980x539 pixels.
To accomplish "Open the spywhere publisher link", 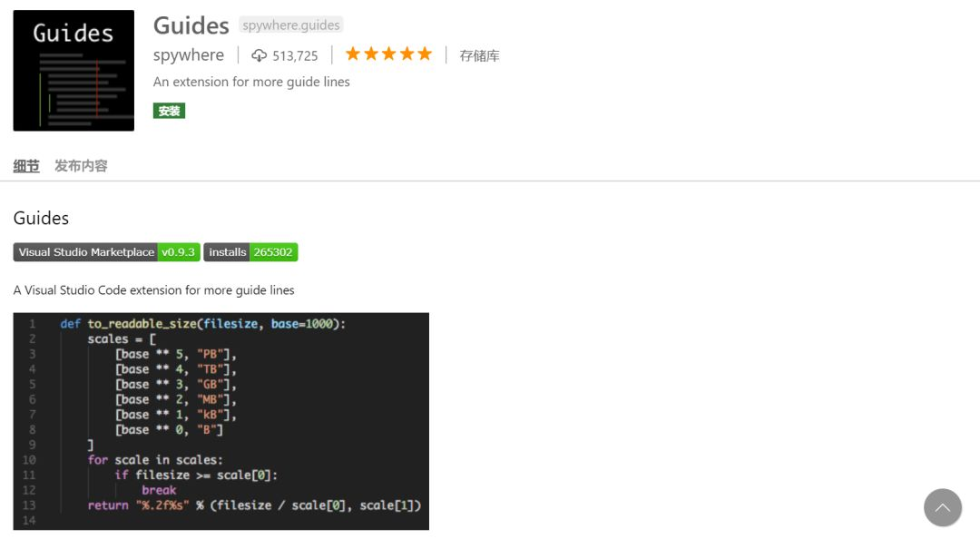I will 189,55.
